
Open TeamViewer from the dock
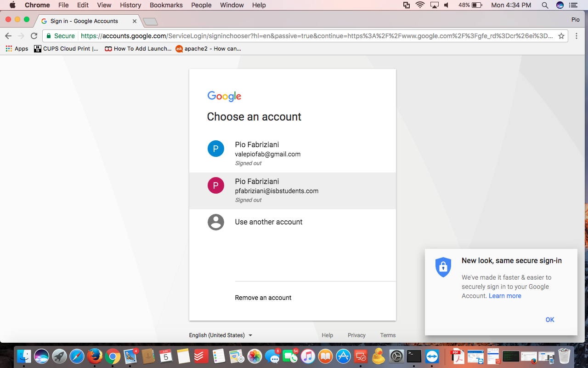pyautogui.click(x=432, y=356)
